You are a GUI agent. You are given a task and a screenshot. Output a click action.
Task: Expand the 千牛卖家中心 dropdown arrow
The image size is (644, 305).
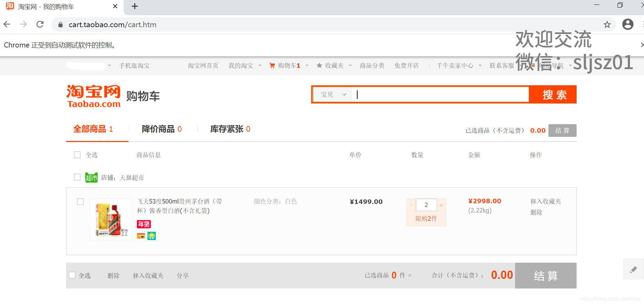(x=480, y=65)
